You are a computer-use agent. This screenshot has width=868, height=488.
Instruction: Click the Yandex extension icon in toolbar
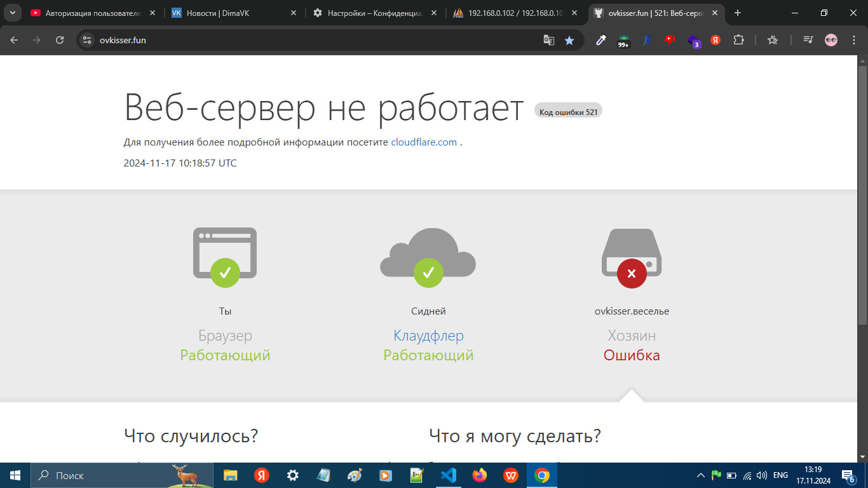[x=715, y=40]
